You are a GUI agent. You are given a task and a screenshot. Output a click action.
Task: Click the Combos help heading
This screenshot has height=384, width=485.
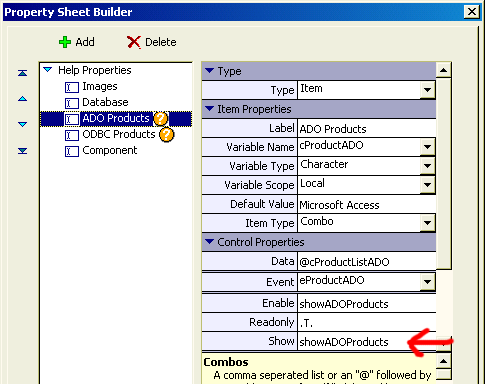[x=226, y=362]
